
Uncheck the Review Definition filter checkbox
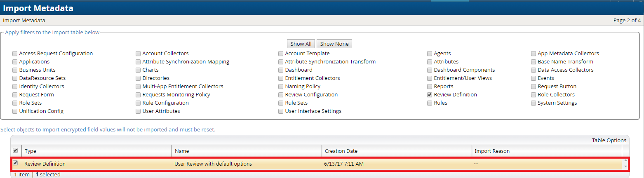pos(430,95)
